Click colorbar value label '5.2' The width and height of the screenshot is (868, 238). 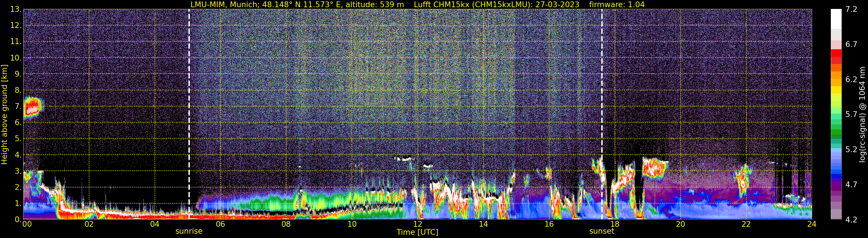[x=851, y=150]
